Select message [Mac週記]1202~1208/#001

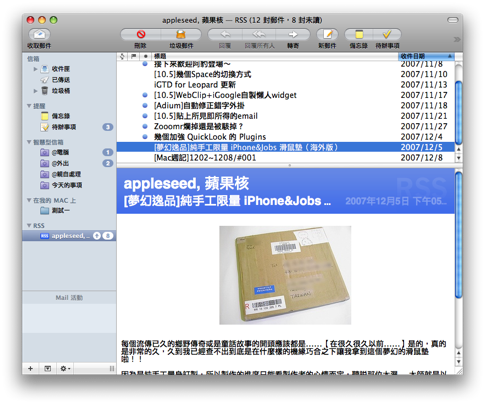pos(286,158)
